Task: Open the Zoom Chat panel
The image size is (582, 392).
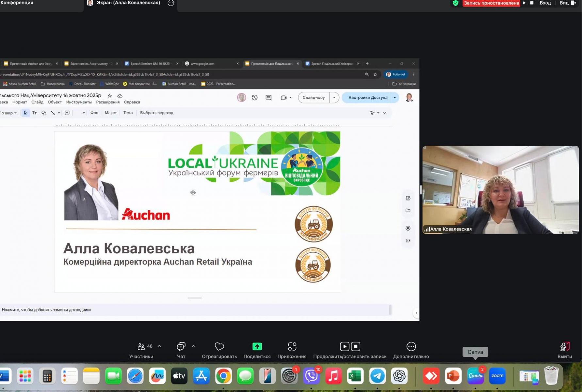Action: (181, 347)
